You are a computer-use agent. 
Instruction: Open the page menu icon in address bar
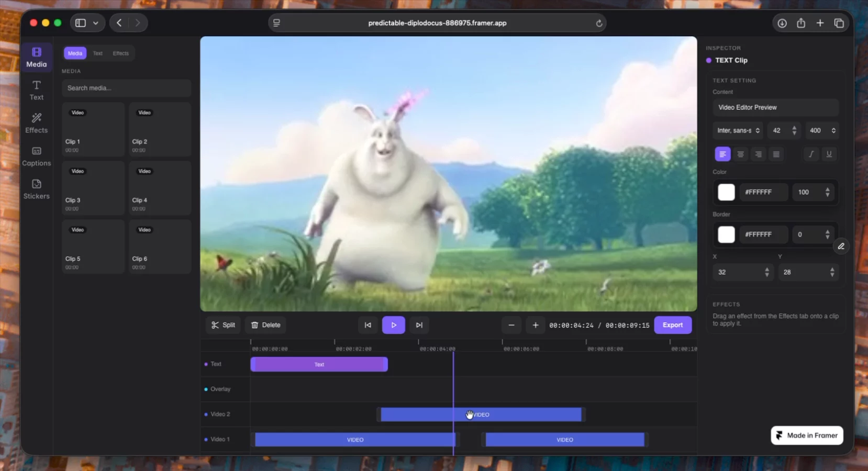pyautogui.click(x=276, y=23)
